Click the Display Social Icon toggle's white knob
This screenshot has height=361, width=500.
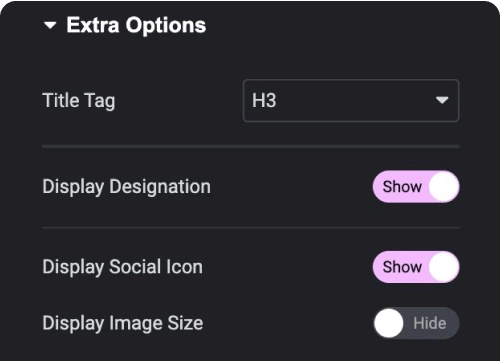(444, 267)
